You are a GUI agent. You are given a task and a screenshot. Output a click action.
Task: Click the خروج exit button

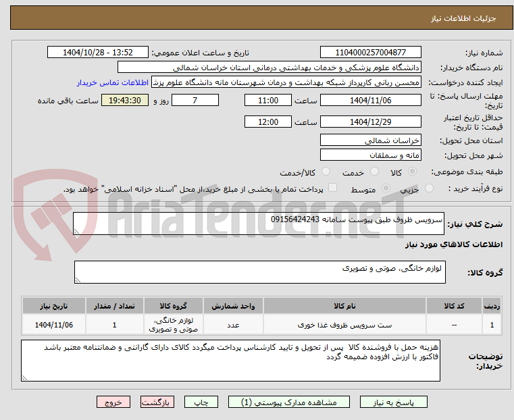[x=113, y=402]
